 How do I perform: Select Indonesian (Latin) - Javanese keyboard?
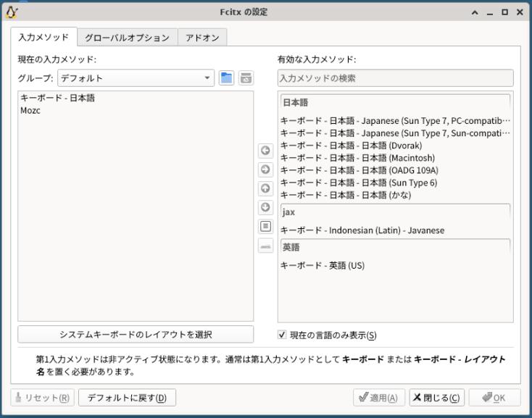tap(395, 230)
